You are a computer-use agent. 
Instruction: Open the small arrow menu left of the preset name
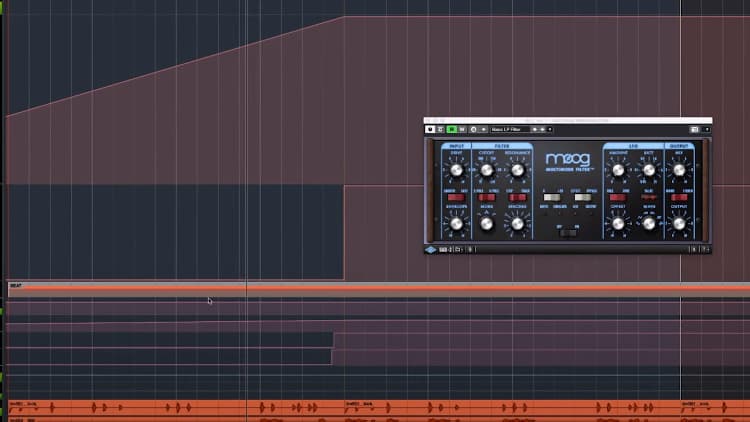coord(484,130)
